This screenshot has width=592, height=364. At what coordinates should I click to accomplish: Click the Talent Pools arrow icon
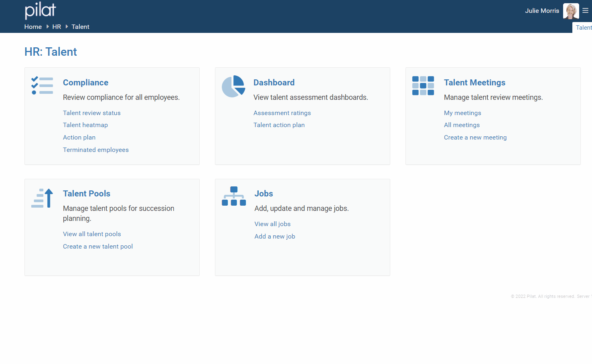click(42, 198)
